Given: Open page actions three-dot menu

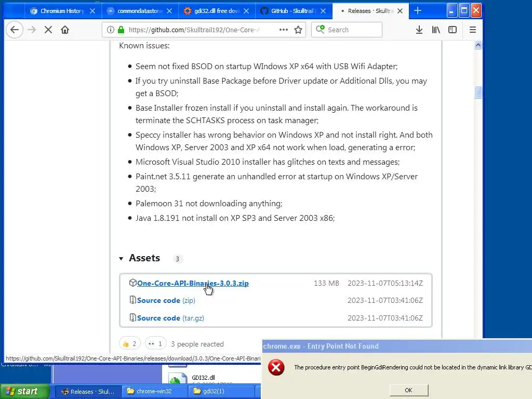Looking at the screenshot, I should click(x=284, y=30).
